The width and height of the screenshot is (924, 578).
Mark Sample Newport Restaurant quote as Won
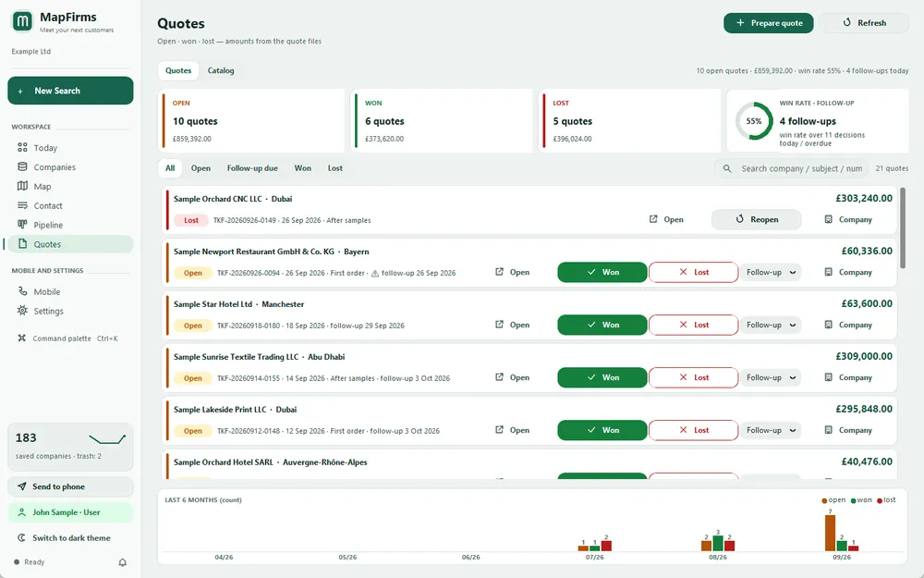point(602,273)
